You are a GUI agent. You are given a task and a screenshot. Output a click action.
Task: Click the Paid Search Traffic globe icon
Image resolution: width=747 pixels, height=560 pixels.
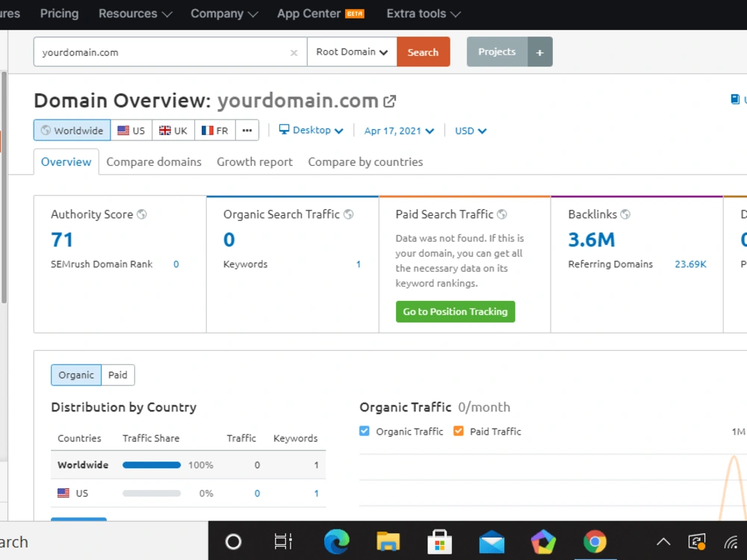pyautogui.click(x=502, y=214)
